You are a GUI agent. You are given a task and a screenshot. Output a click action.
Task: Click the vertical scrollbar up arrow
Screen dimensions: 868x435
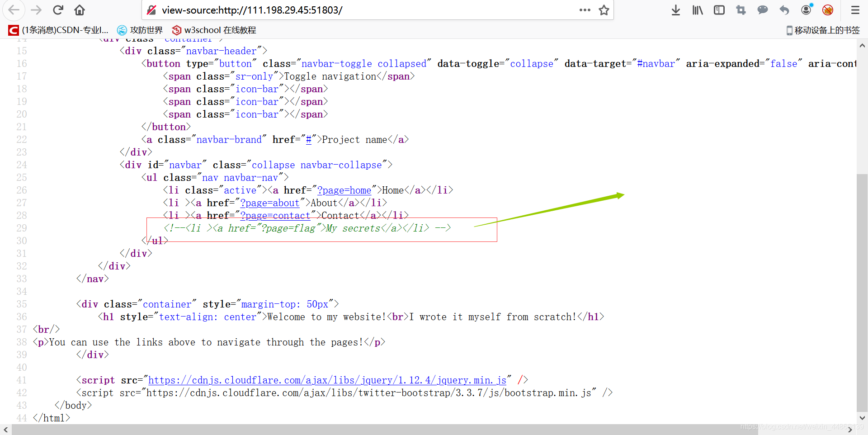point(862,46)
